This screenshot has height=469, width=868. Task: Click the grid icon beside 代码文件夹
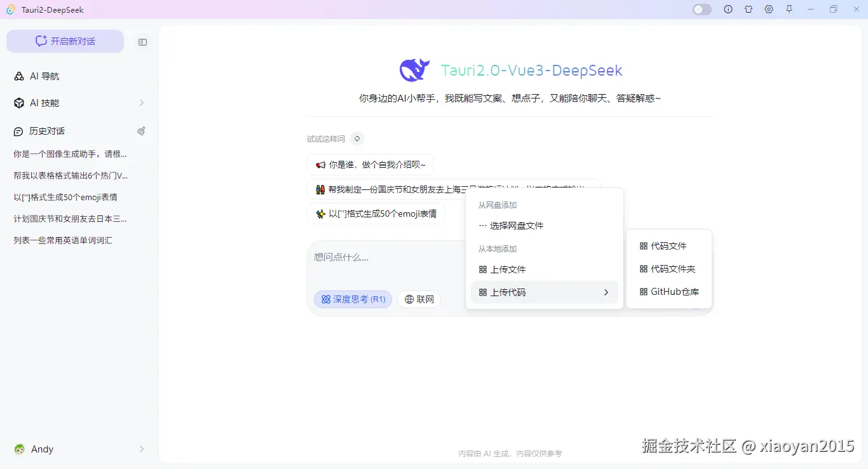pos(644,269)
